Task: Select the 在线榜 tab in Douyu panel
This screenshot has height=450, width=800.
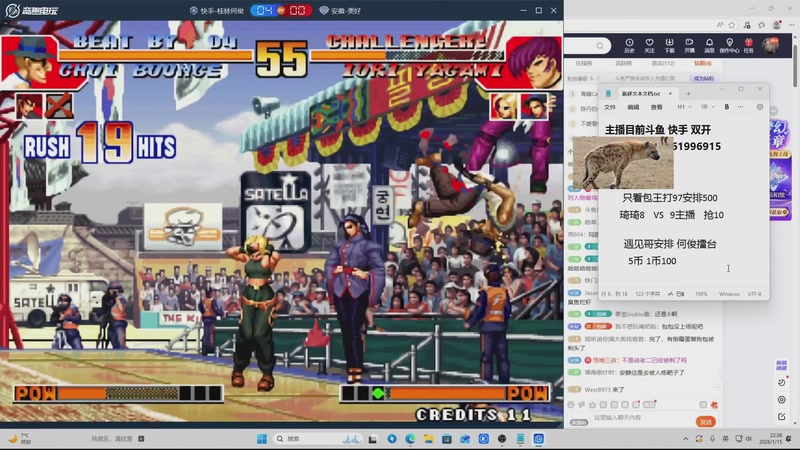Action: pos(584,63)
